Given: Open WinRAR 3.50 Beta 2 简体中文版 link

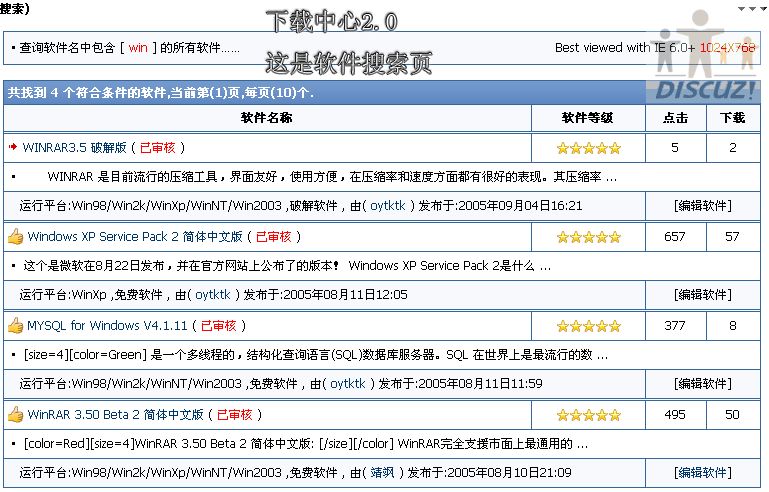Looking at the screenshot, I should [115, 414].
